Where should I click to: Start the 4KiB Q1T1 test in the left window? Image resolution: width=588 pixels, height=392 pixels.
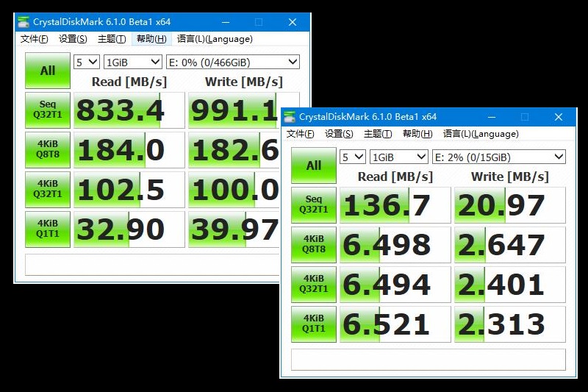[48, 229]
